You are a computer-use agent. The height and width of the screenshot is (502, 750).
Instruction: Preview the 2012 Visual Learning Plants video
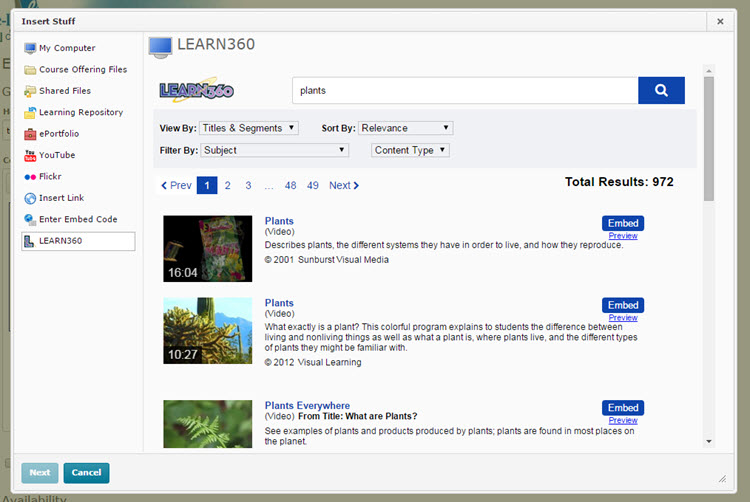[623, 318]
